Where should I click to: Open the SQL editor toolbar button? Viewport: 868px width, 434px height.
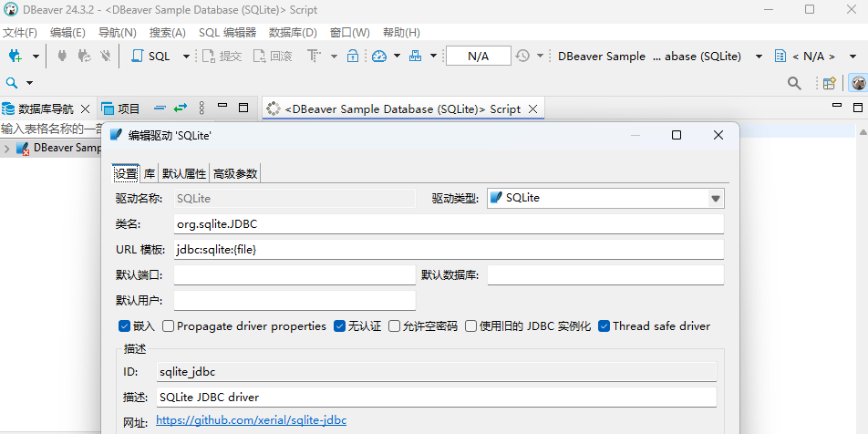[151, 57]
